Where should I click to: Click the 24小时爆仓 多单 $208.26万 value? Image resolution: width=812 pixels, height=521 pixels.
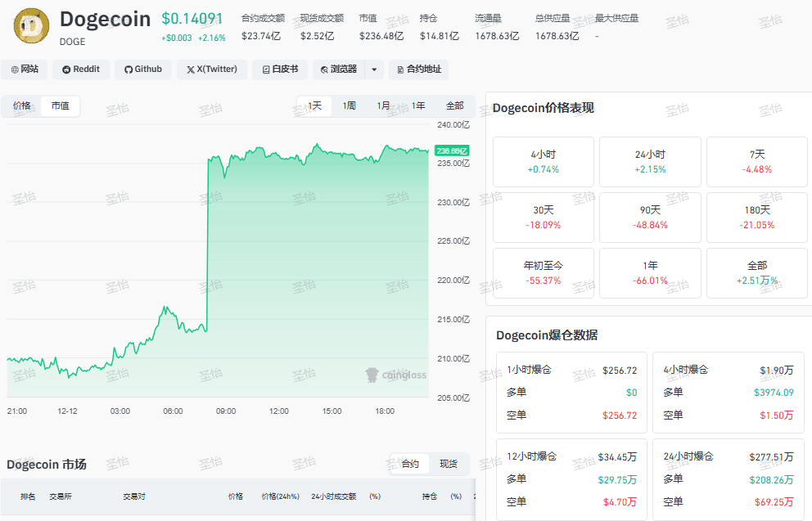[x=771, y=480]
